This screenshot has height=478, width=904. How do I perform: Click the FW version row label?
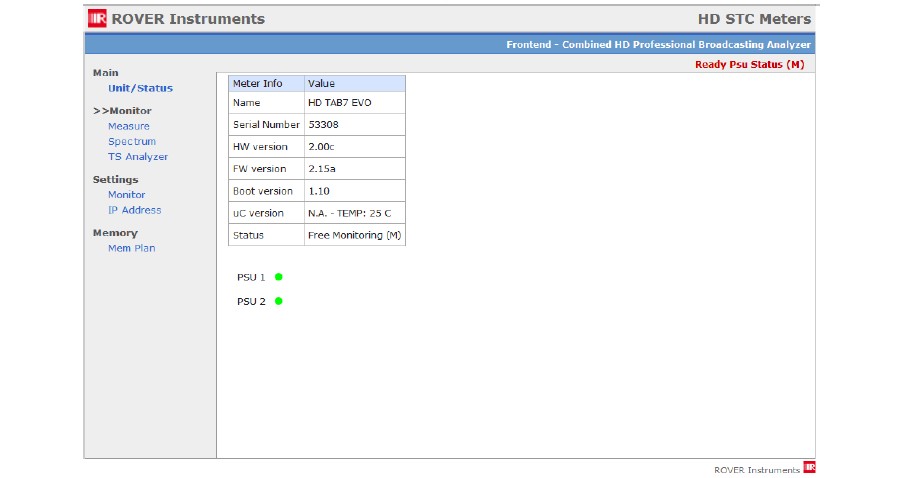point(259,169)
